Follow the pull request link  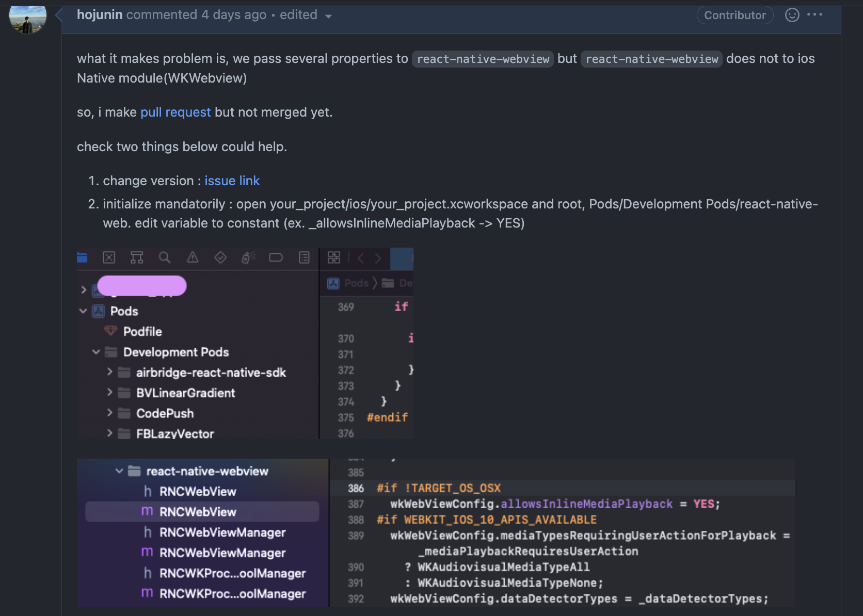point(175,112)
